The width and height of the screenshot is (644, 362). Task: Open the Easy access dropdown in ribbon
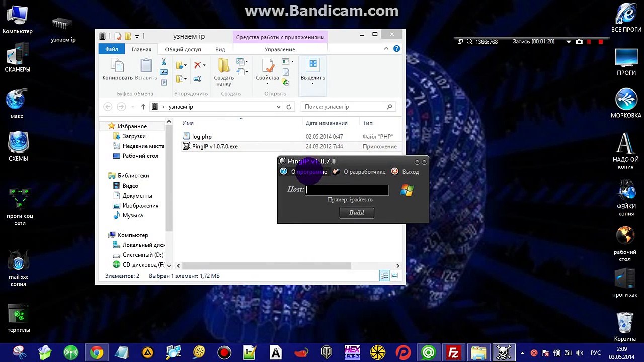(243, 72)
